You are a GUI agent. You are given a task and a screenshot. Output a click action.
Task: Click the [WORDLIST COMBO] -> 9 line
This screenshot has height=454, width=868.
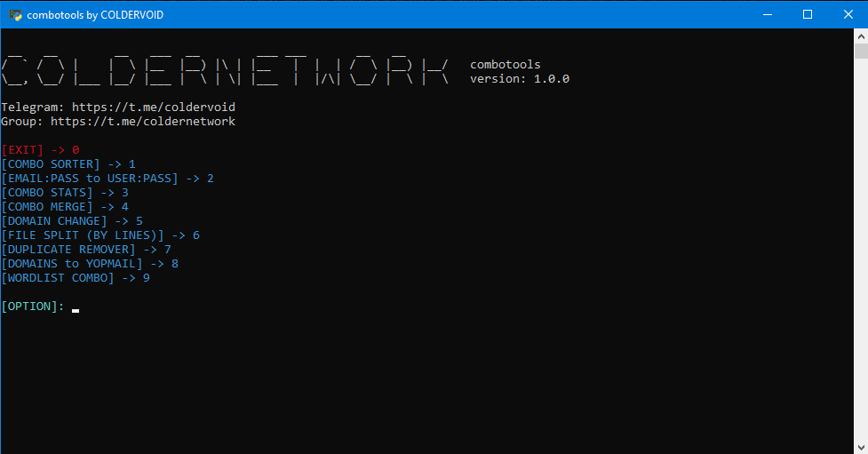click(x=76, y=278)
